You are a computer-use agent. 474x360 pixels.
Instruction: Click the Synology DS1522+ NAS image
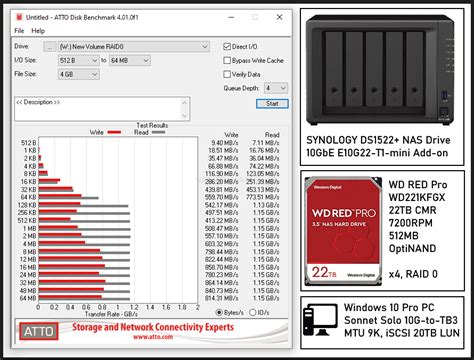point(380,71)
